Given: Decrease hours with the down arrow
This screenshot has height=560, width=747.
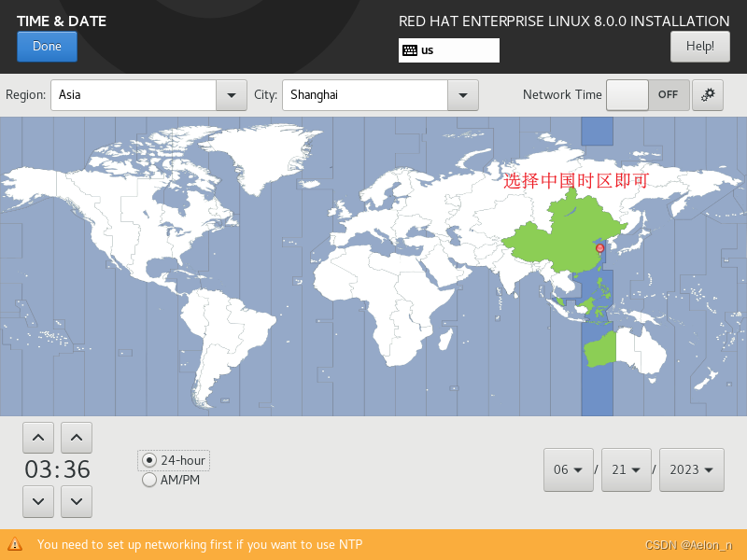Looking at the screenshot, I should pos(38,501).
